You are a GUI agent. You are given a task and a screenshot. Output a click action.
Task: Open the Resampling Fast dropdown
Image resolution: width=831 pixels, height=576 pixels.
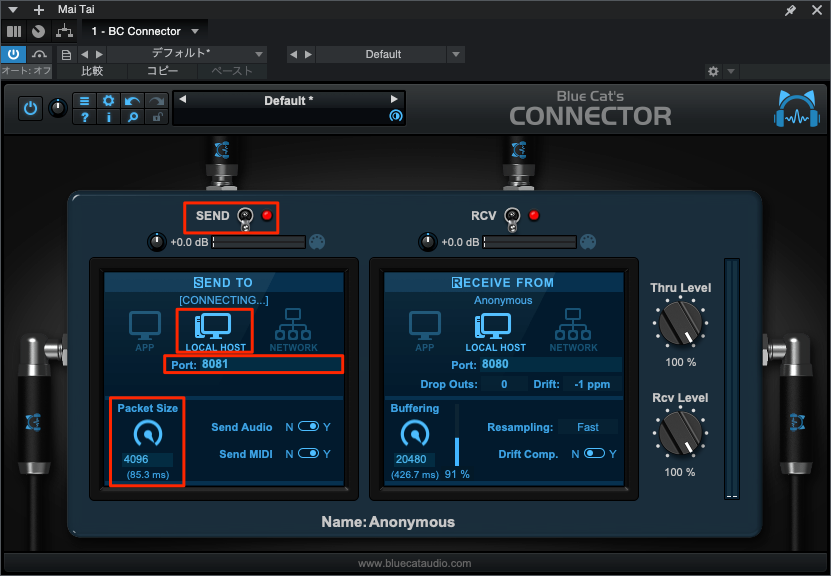tap(588, 427)
